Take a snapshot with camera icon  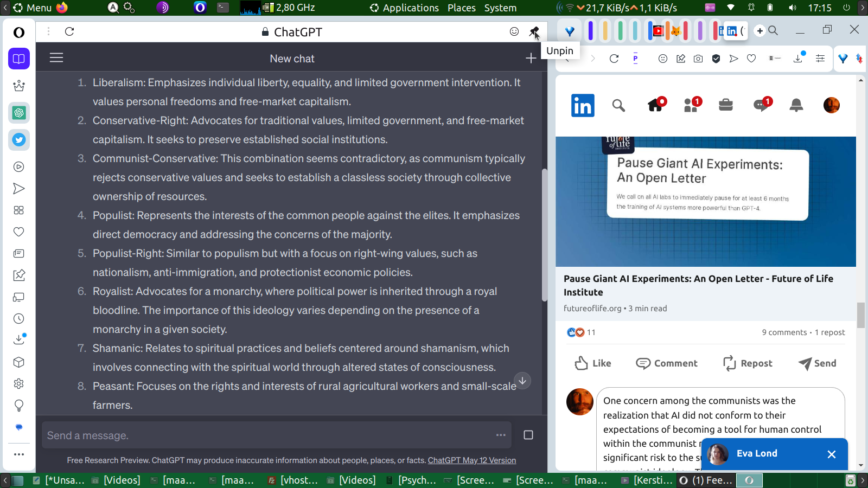698,59
